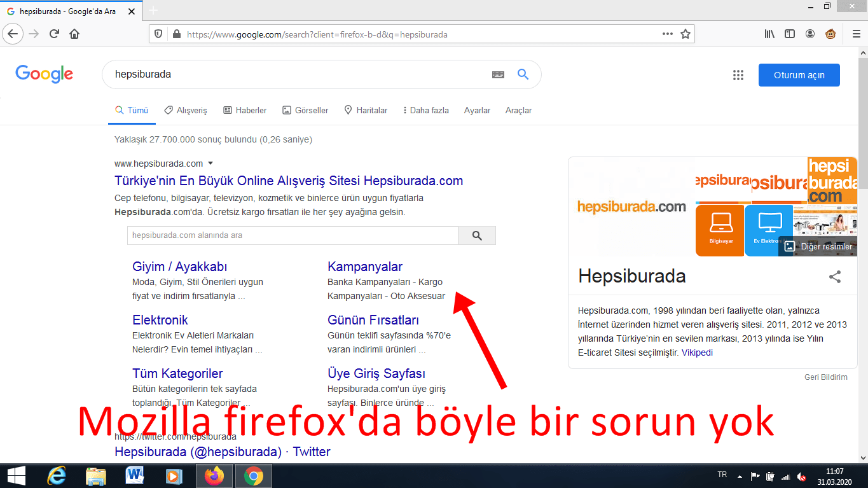The height and width of the screenshot is (488, 868).
Task: Open the Firefox home page
Action: click(x=74, y=34)
